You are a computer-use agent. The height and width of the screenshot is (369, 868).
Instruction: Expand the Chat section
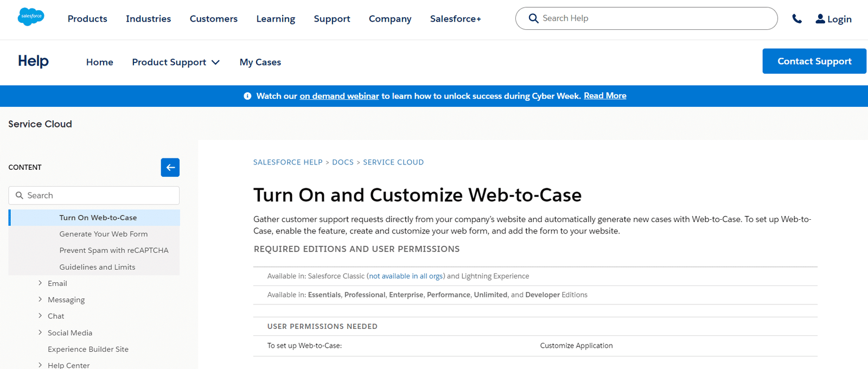coord(40,315)
